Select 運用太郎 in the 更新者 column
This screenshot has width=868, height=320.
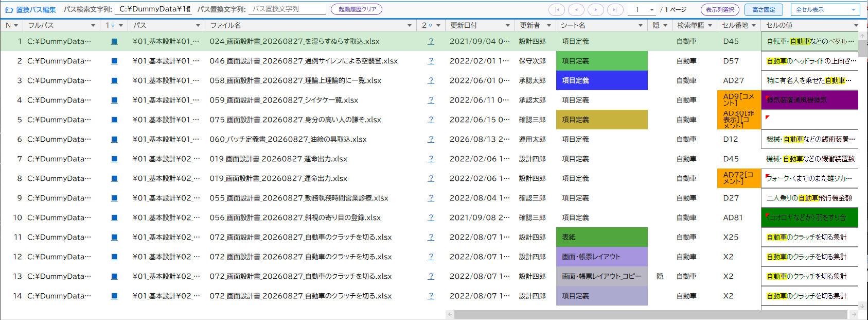[x=532, y=139]
